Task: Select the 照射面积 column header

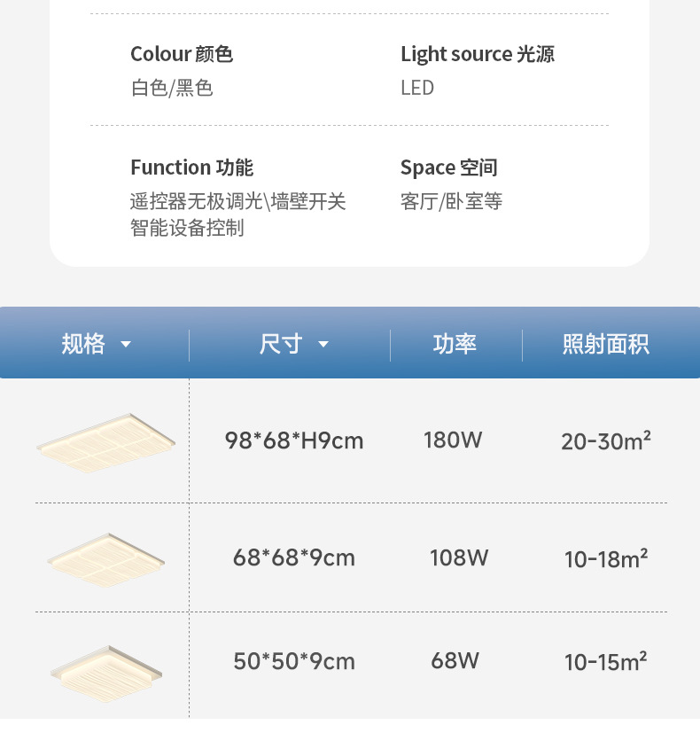Action: tap(606, 344)
